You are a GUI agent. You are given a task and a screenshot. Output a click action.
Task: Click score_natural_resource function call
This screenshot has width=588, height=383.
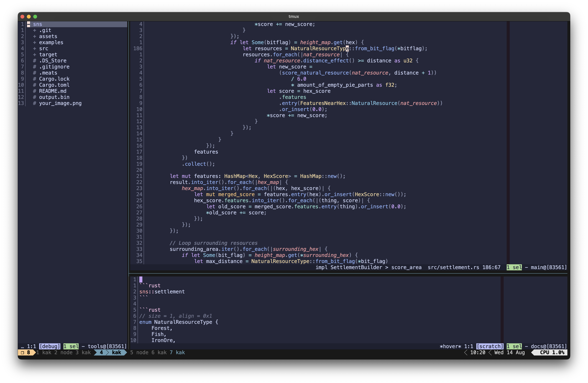click(315, 73)
